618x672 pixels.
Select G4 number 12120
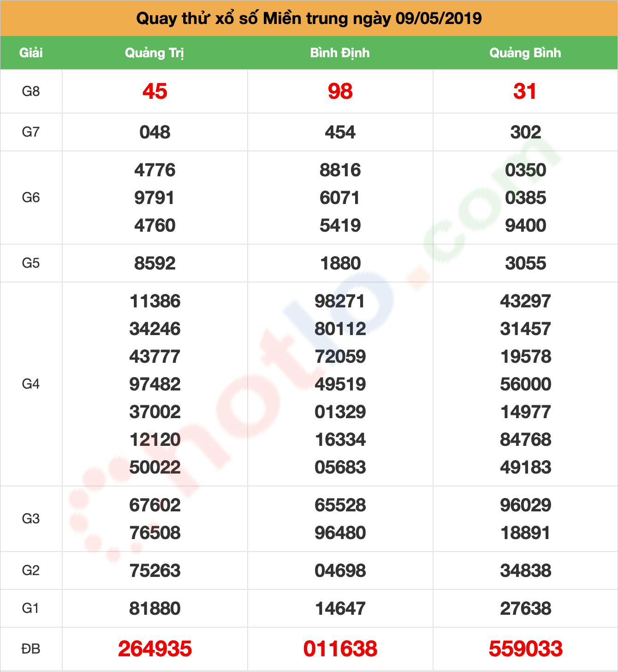[155, 440]
